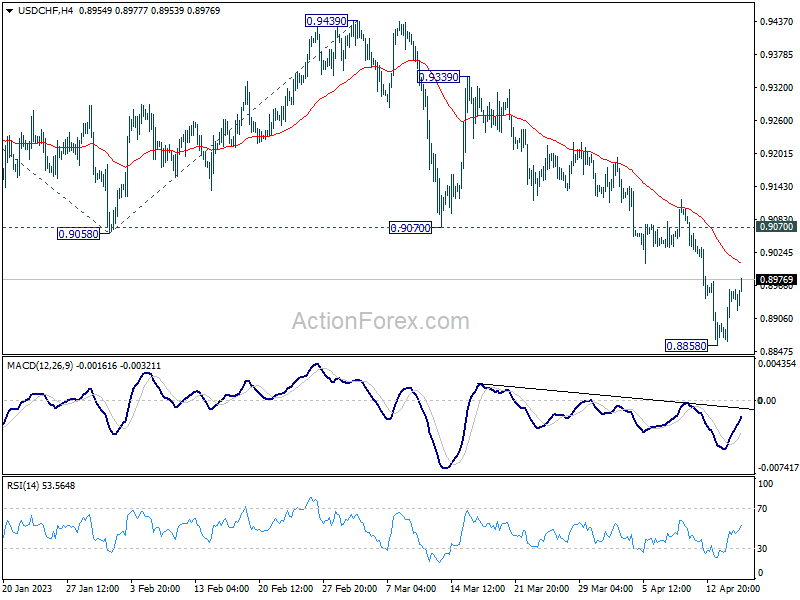Click the 0.88475 price axis value
The image size is (800, 600).
coord(777,352)
